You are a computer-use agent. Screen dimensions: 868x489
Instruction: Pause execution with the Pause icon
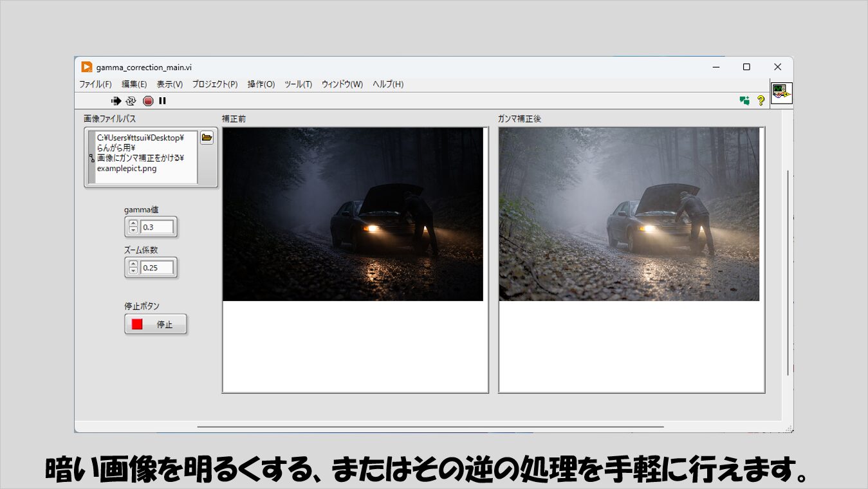point(163,101)
